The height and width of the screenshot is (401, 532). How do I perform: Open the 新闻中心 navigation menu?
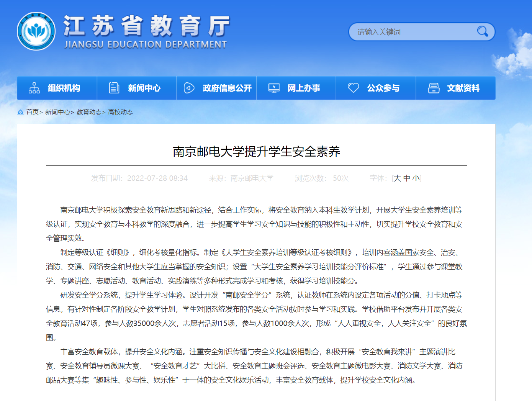tap(144, 88)
